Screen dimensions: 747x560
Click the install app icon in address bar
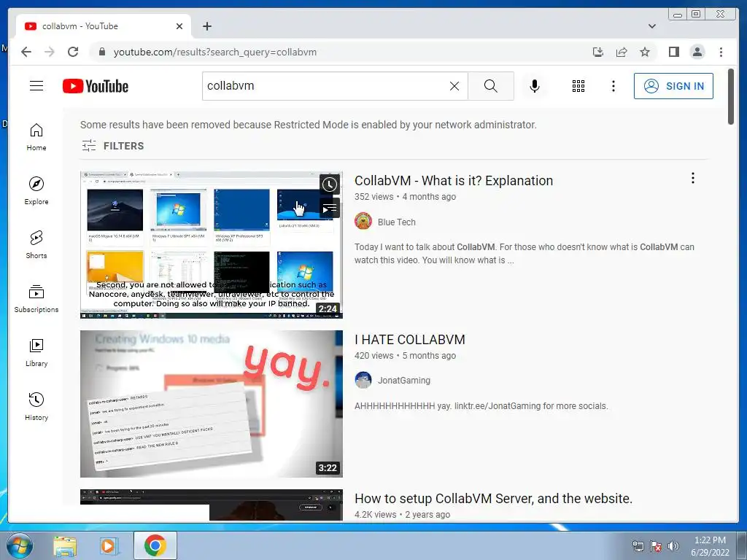click(598, 52)
